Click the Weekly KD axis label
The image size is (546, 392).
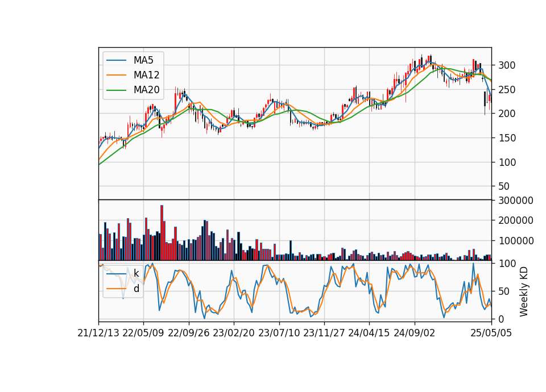coord(524,291)
